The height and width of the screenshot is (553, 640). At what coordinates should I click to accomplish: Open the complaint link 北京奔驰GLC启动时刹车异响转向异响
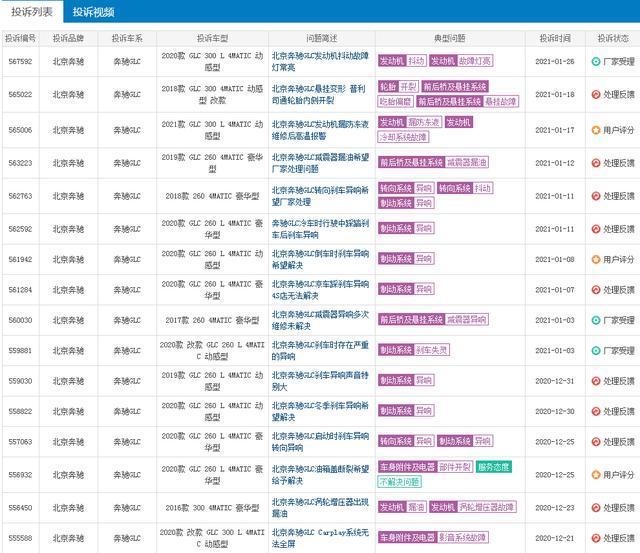pyautogui.click(x=320, y=442)
